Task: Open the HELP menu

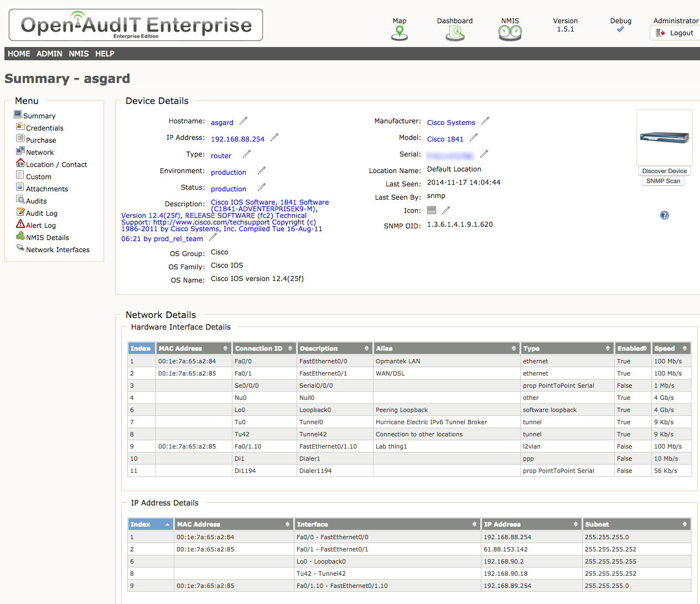Action: [x=105, y=54]
